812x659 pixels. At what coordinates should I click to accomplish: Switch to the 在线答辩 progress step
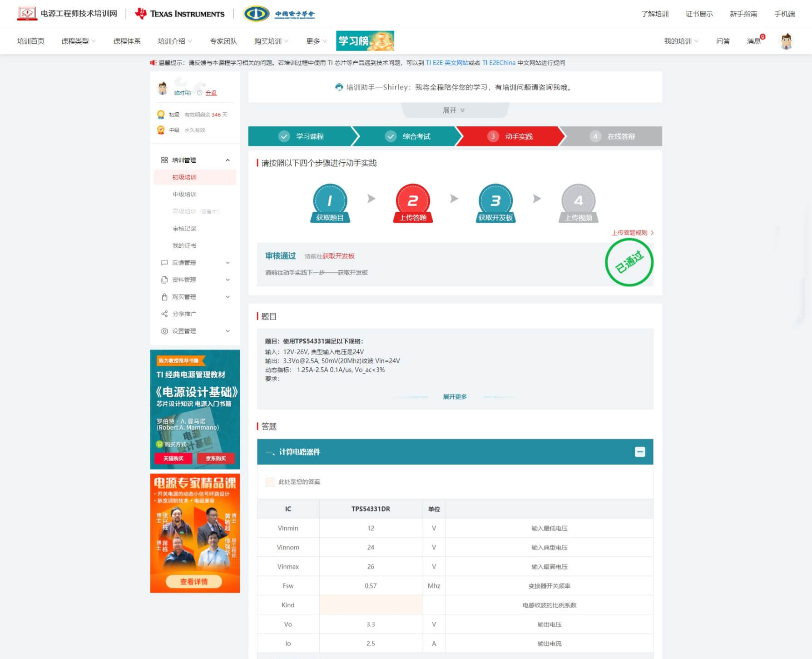pyautogui.click(x=613, y=136)
